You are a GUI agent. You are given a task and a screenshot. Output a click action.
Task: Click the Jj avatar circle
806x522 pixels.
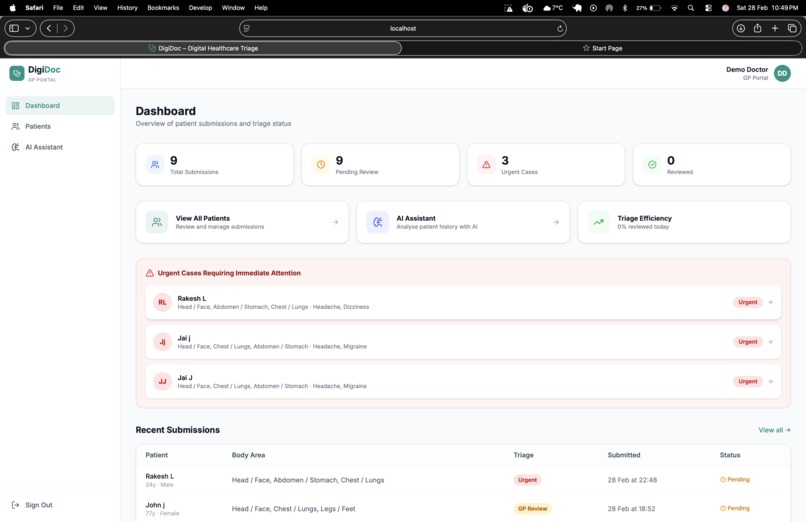(x=162, y=342)
